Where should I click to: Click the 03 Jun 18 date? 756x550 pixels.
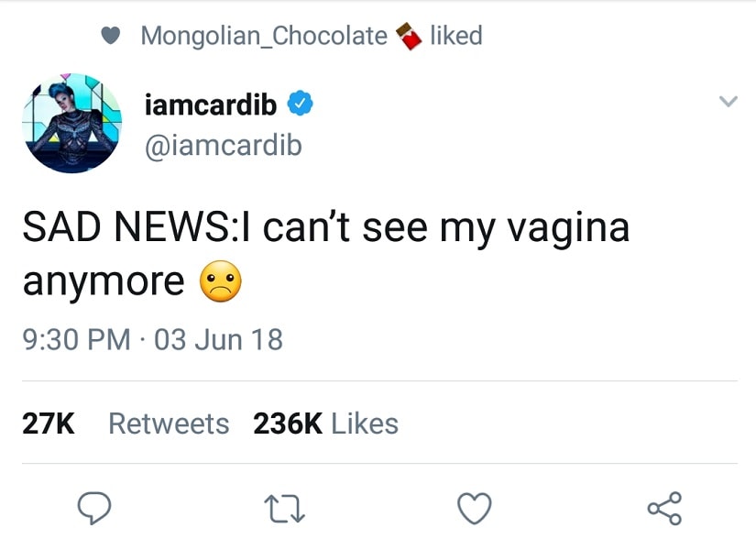click(x=218, y=340)
